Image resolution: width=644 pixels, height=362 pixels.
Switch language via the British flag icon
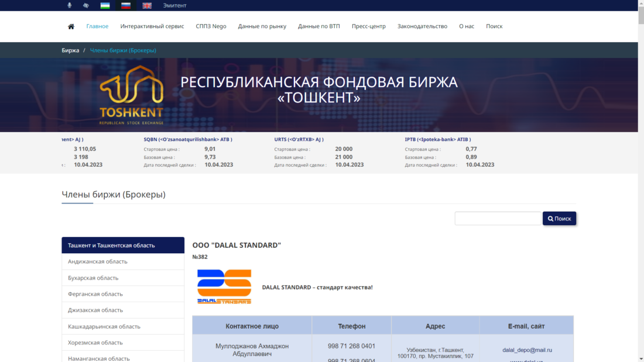click(146, 5)
